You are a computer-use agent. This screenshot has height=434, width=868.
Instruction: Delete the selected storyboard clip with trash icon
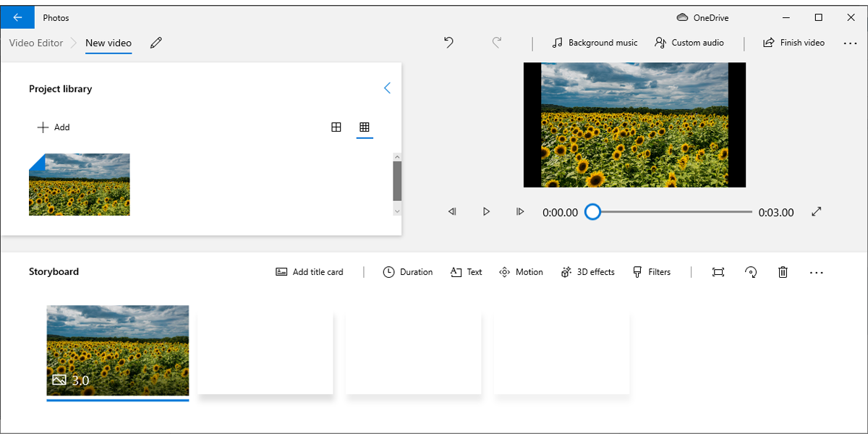(783, 272)
